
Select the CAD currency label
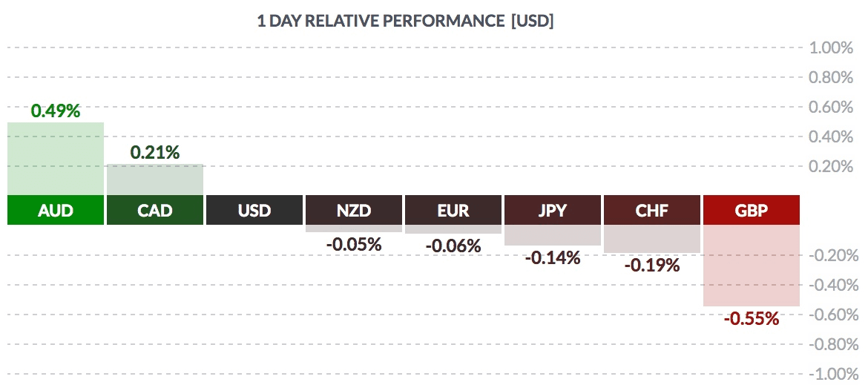point(155,210)
